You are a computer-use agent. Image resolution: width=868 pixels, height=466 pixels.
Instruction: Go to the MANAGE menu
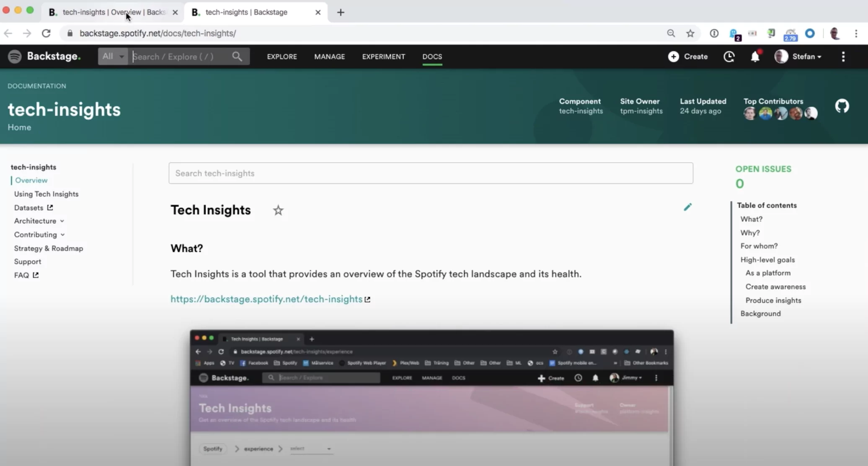pyautogui.click(x=330, y=57)
